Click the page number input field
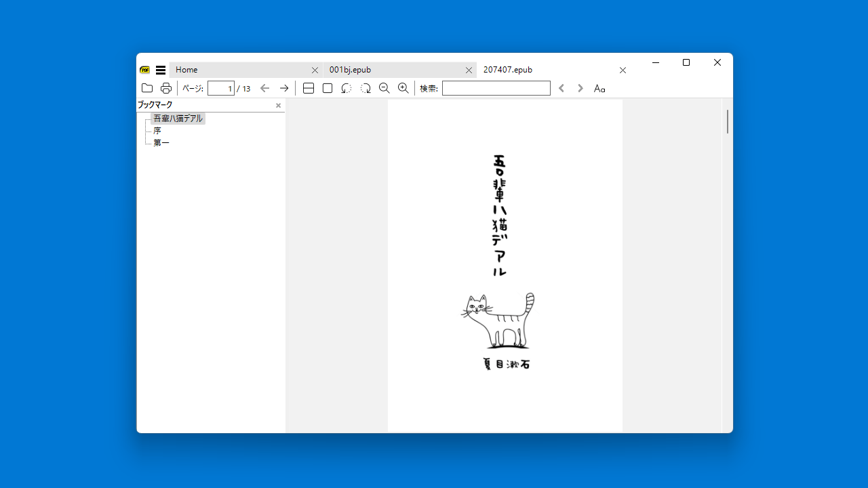 tap(221, 88)
